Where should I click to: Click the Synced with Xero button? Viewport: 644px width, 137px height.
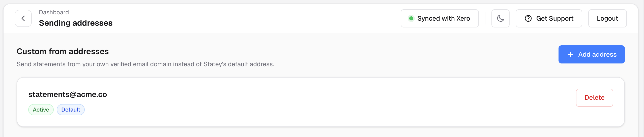tap(440, 18)
